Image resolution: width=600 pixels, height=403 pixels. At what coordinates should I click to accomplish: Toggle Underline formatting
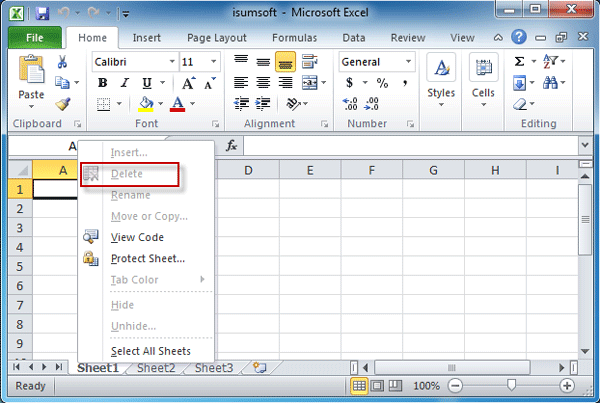click(x=147, y=83)
